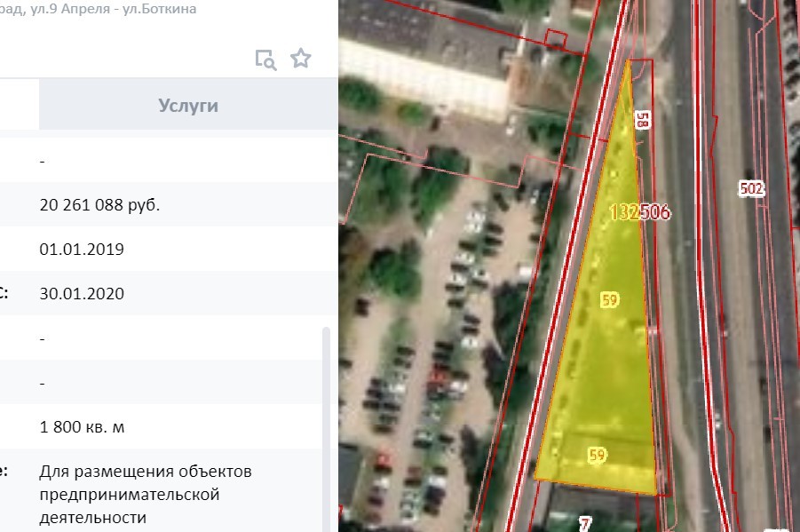Click the permitted use text Для размещения объектов
The image size is (800, 532).
point(146,472)
